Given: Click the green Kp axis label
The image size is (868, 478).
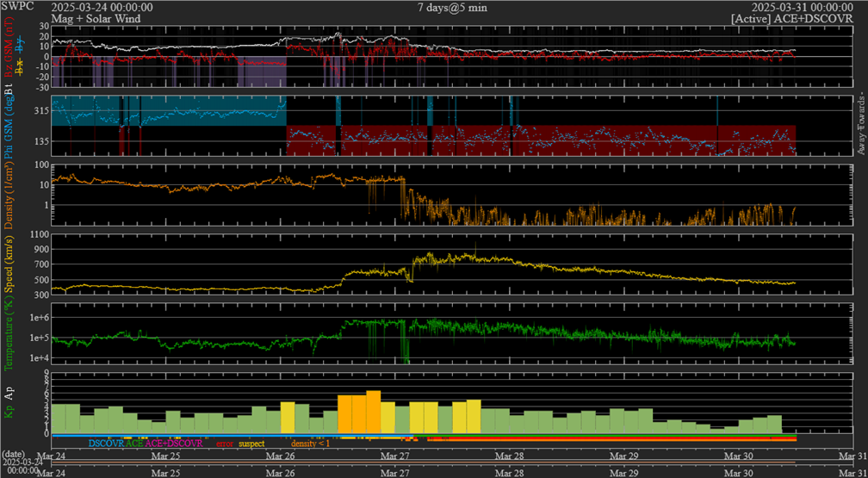Looking at the screenshot, I should tap(10, 413).
